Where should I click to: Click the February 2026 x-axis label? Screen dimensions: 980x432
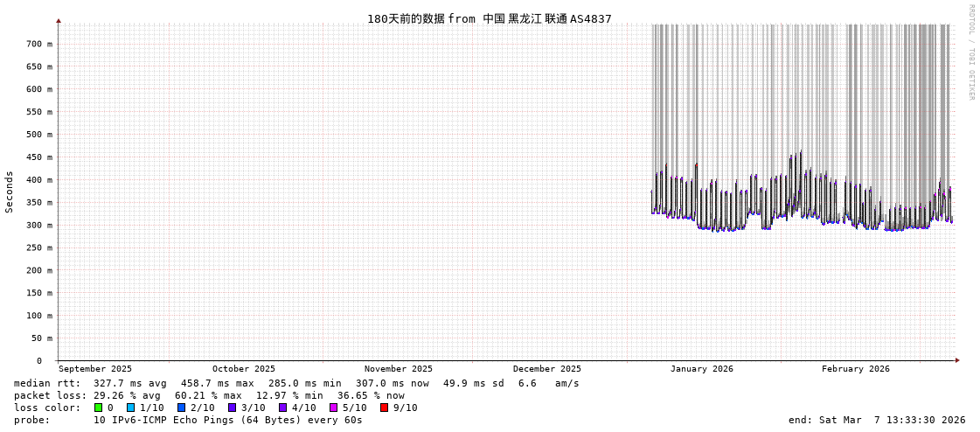point(855,369)
